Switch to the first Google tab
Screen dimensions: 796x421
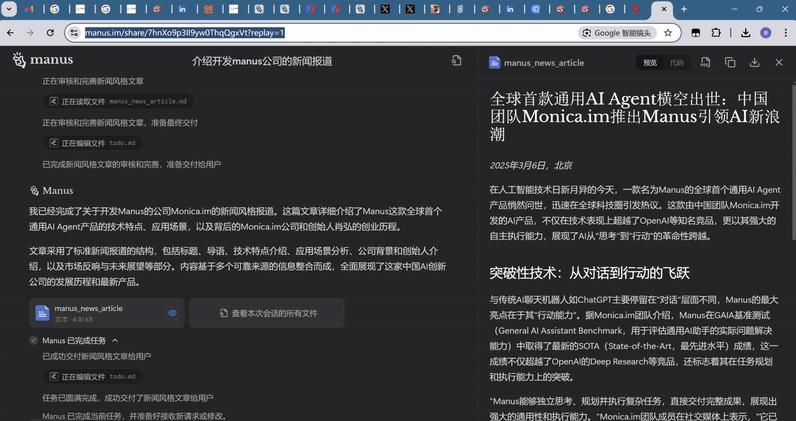tap(55, 9)
